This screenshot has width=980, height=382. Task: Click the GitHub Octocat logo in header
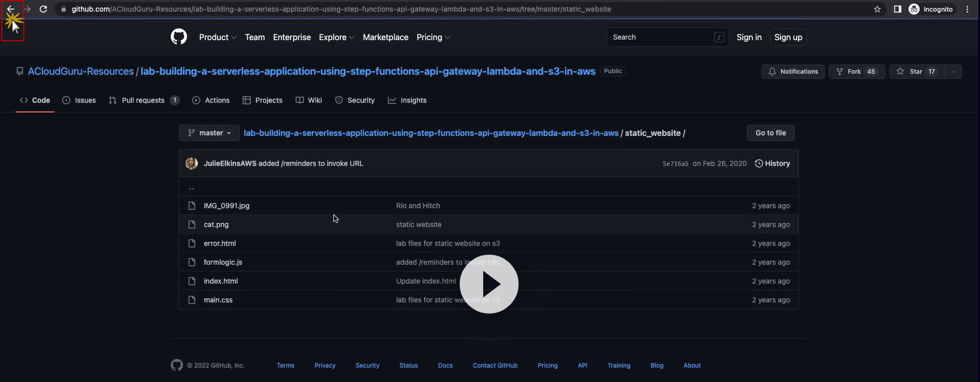(x=178, y=37)
